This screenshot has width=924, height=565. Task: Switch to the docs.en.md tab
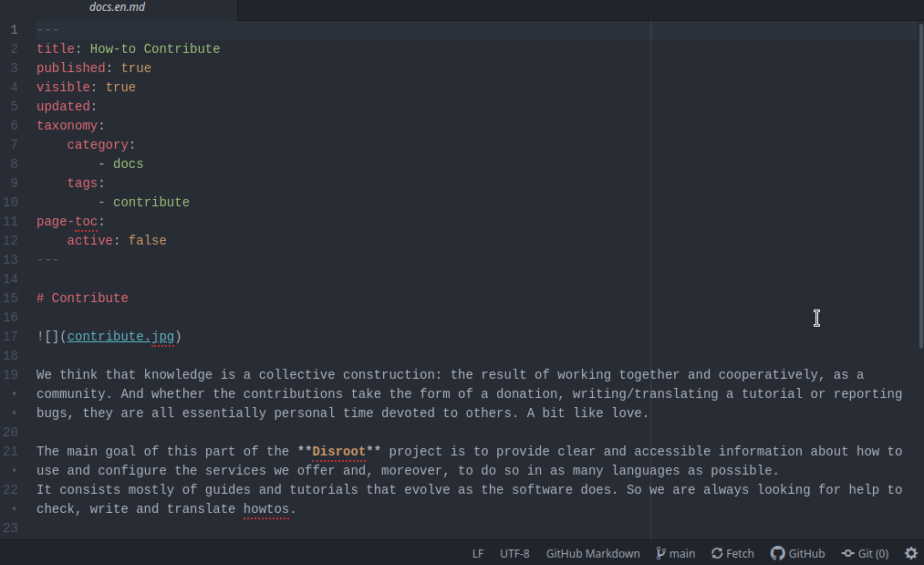(117, 8)
